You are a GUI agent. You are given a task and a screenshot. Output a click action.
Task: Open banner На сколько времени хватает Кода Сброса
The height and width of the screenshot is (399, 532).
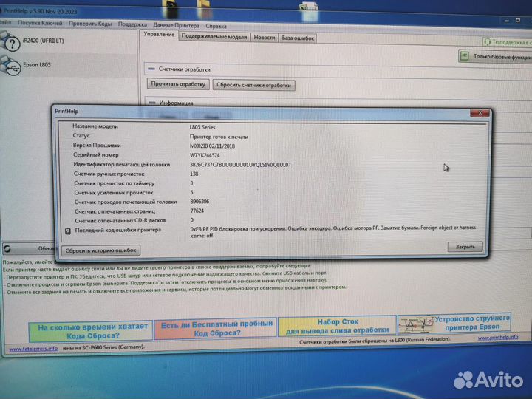(92, 331)
